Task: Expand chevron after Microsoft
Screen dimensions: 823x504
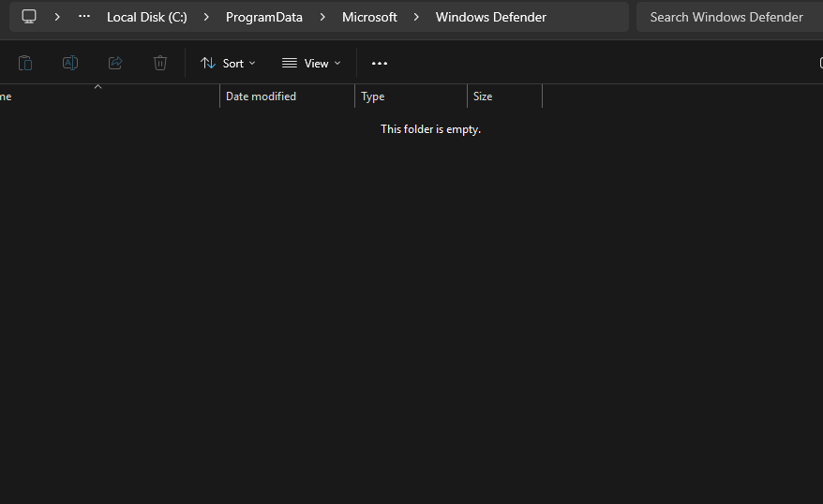Action: (x=416, y=17)
